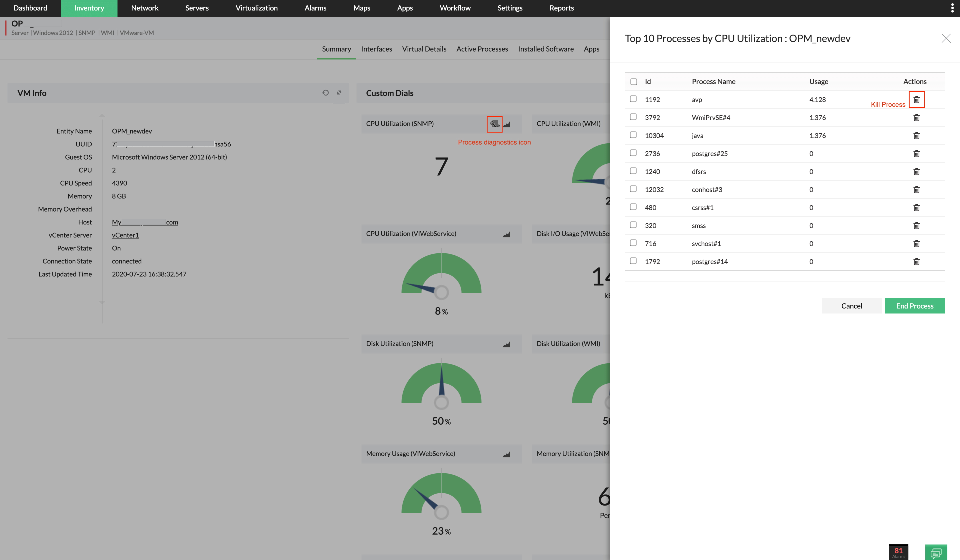Image resolution: width=960 pixels, height=560 pixels.
Task: Refresh the VM Info panel
Action: point(325,92)
